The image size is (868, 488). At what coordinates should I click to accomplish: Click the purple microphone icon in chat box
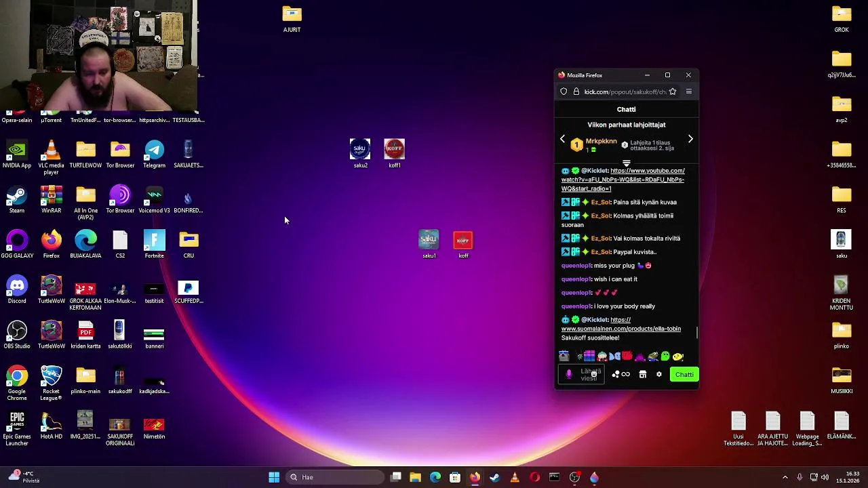[569, 375]
